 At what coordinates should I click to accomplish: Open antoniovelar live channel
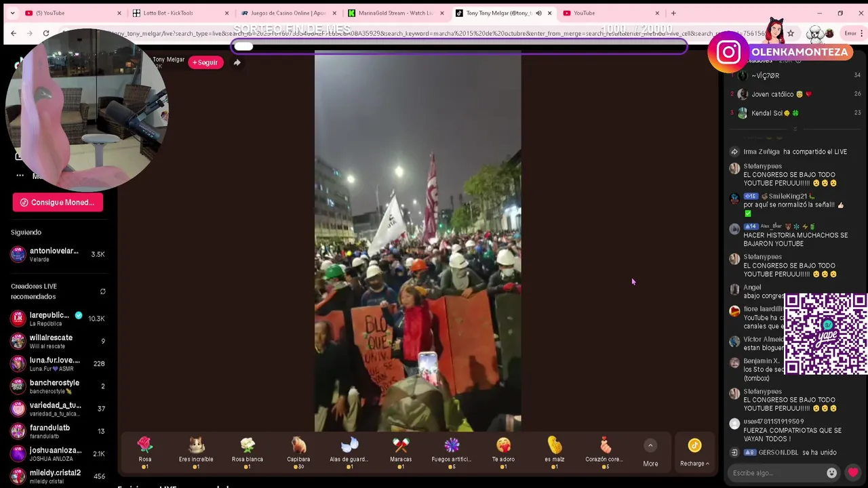point(58,254)
